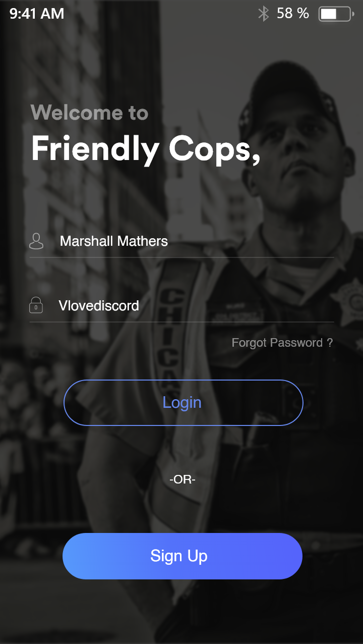Tap the -OR- separator text
Screen dimensions: 363x644
pyautogui.click(x=183, y=479)
